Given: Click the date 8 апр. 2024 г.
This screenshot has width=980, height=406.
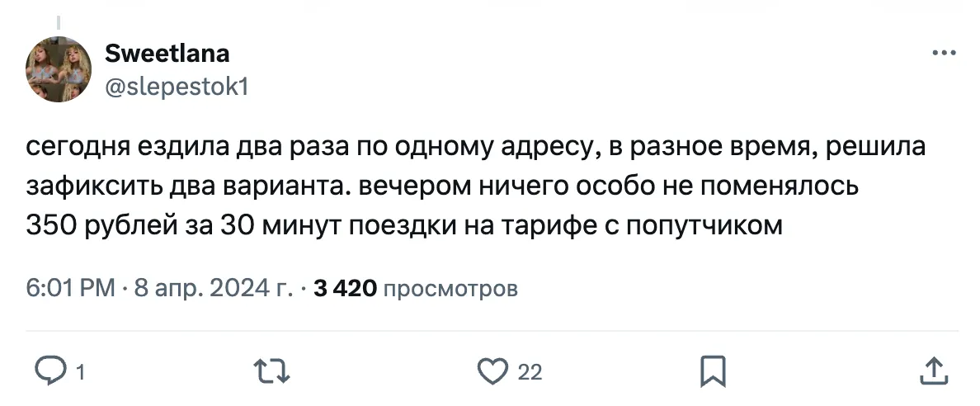Looking at the screenshot, I should 213,288.
